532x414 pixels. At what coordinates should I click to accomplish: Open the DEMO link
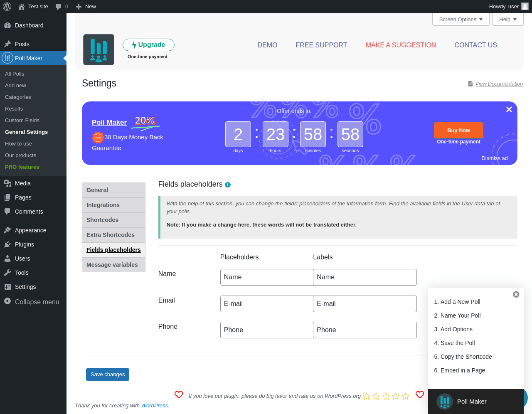point(267,45)
